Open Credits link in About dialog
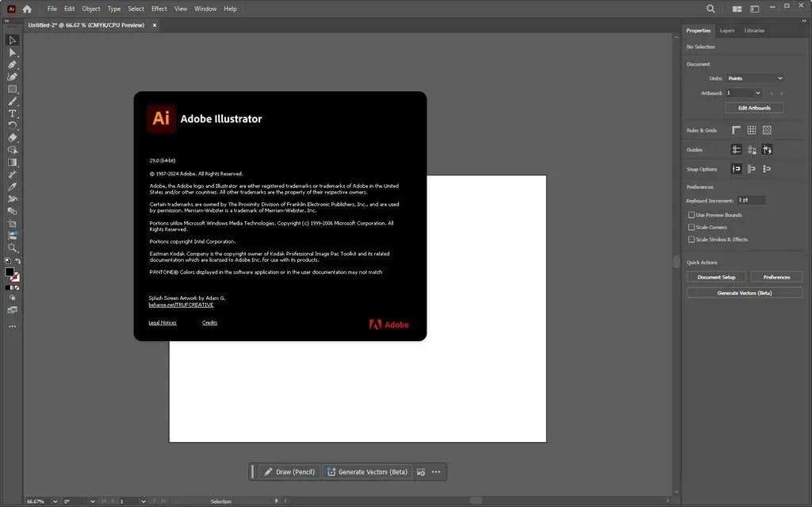The image size is (812, 507). (x=209, y=323)
